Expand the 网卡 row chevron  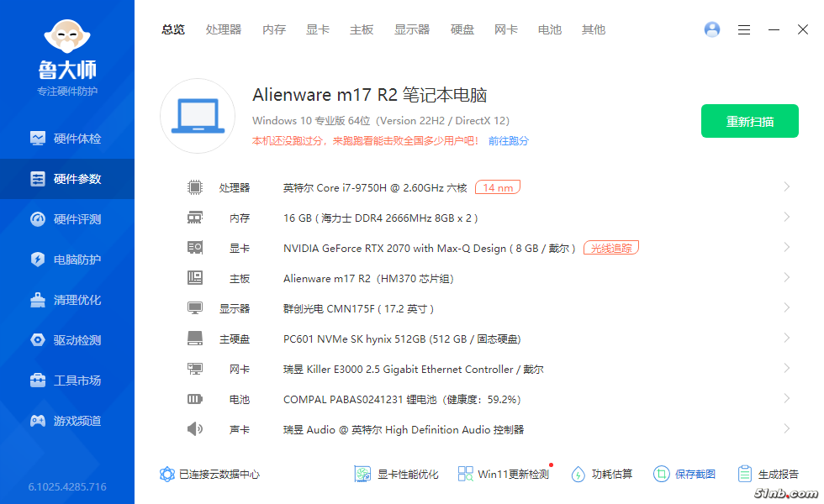tap(787, 368)
